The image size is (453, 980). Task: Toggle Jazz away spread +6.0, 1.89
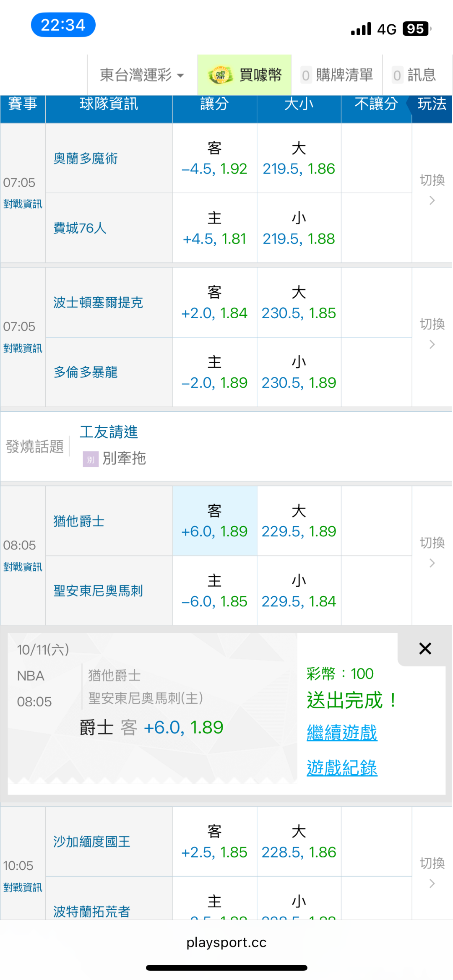214,521
